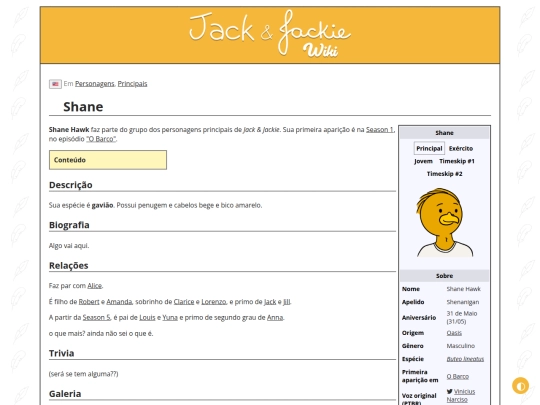Image resolution: width=540 pixels, height=405 pixels.
Task: Open the Jack & Jackie Wiki logo
Action: [x=270, y=34]
